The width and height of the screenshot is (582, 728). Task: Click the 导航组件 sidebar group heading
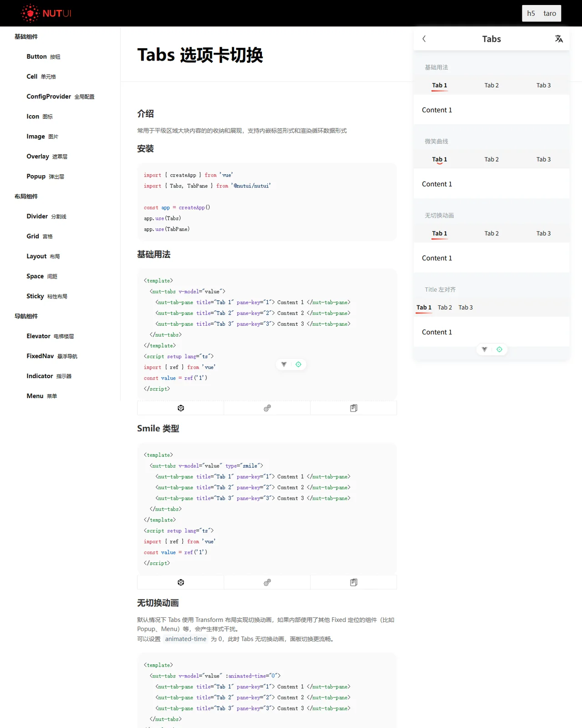[26, 316]
